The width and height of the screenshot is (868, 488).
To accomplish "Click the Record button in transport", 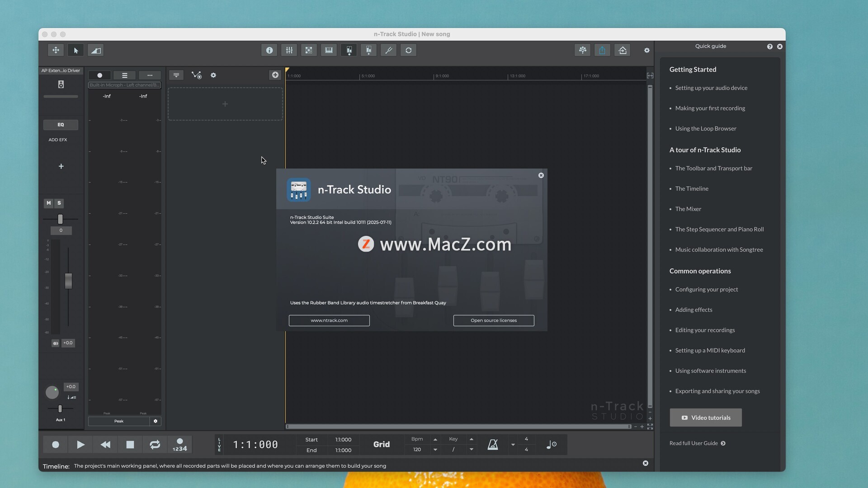I will 56,445.
